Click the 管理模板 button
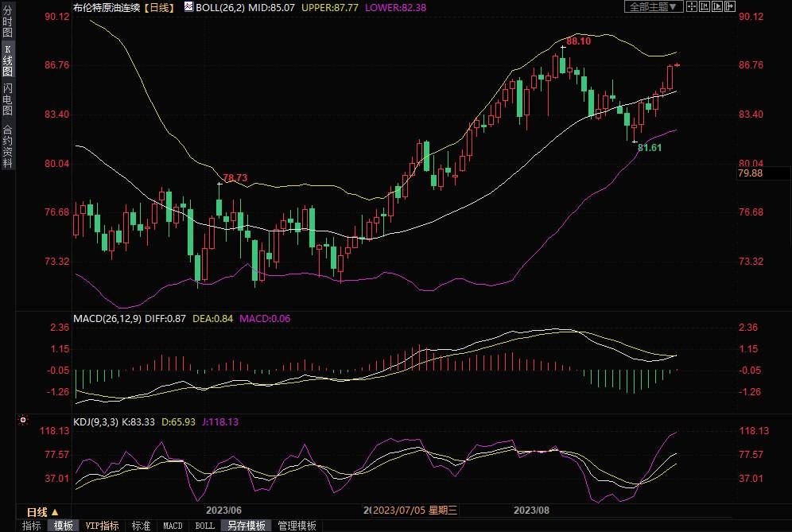This screenshot has height=532, width=792. (297, 526)
